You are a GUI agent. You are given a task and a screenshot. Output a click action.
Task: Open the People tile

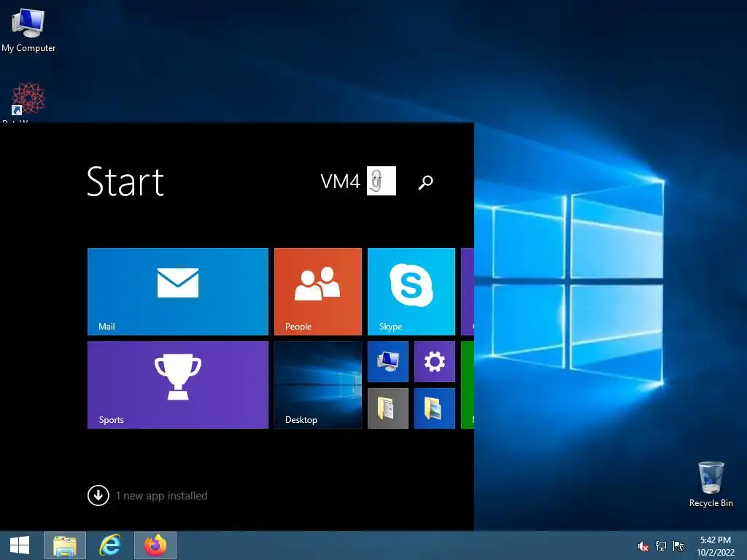point(318,292)
